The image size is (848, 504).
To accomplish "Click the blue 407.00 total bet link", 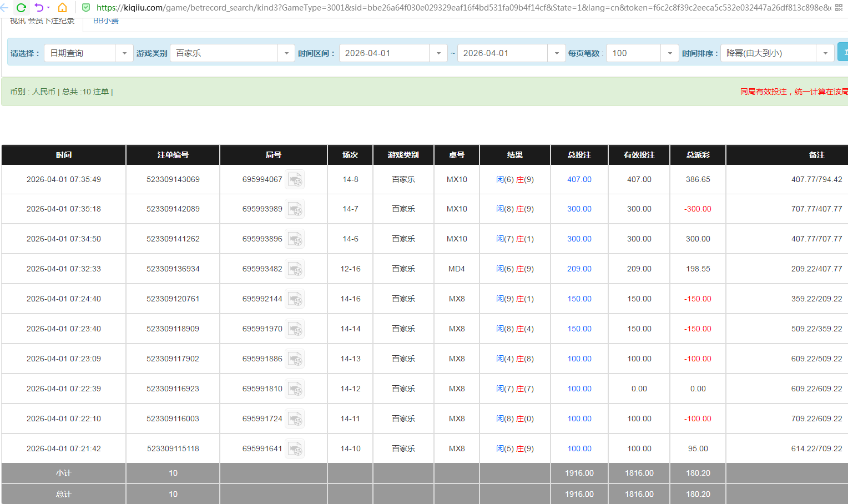I will pos(579,179).
